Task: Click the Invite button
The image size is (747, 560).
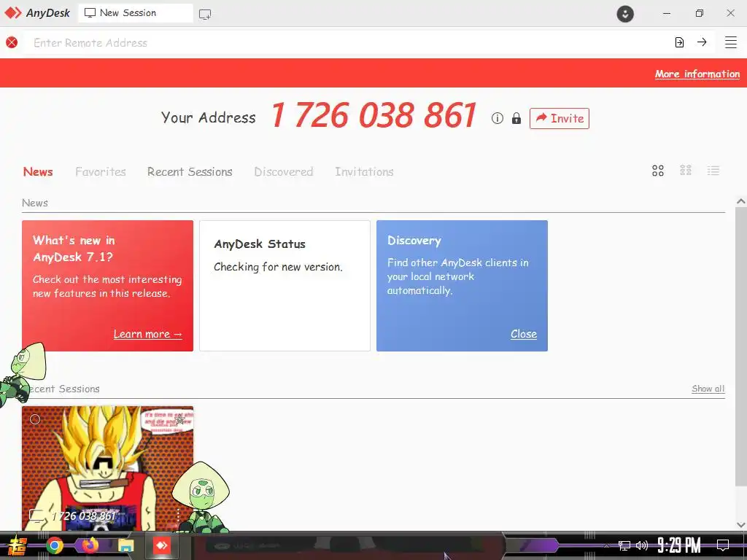Action: click(560, 119)
